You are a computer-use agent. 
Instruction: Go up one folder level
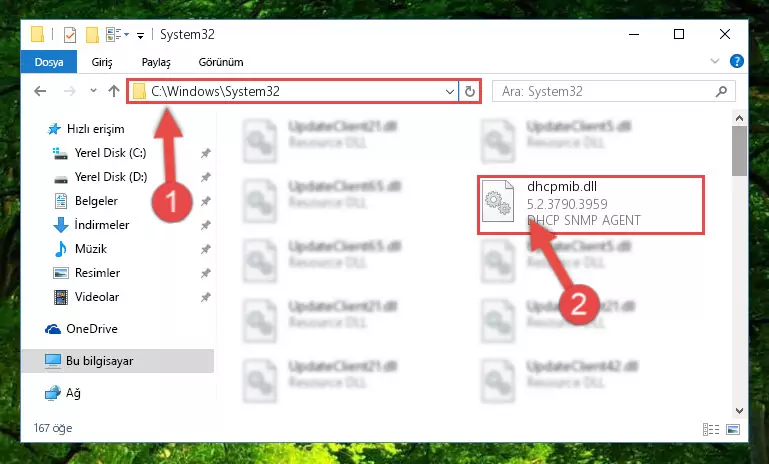click(114, 91)
